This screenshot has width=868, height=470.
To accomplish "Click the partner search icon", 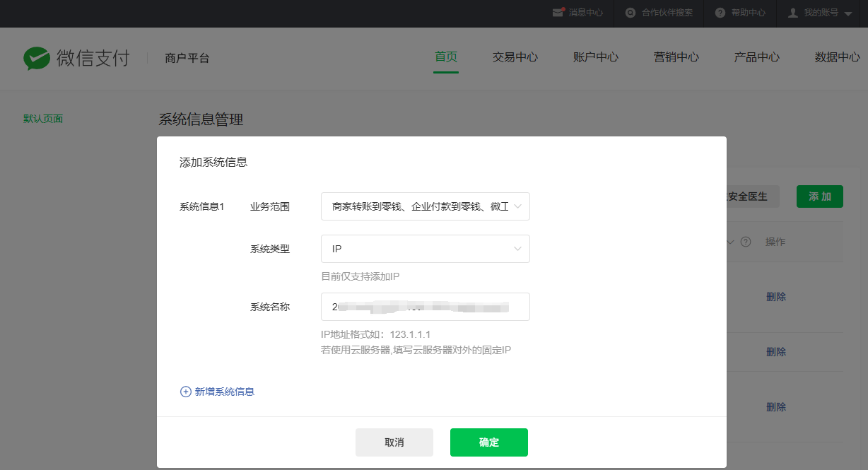I will [629, 13].
